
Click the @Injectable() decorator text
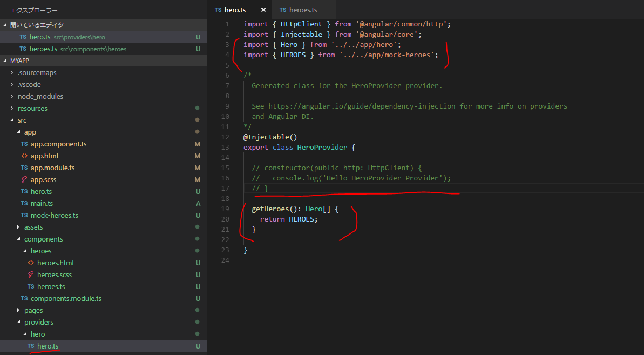coord(270,137)
